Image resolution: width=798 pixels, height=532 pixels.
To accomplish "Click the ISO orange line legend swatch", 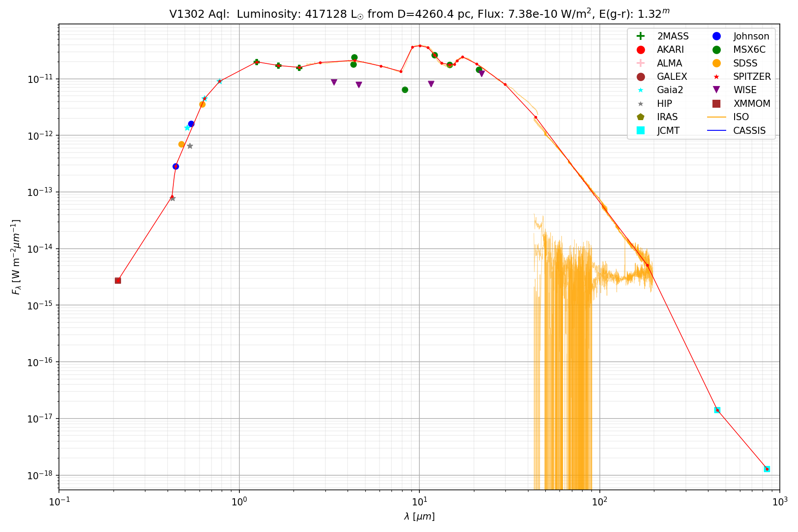I will click(716, 117).
